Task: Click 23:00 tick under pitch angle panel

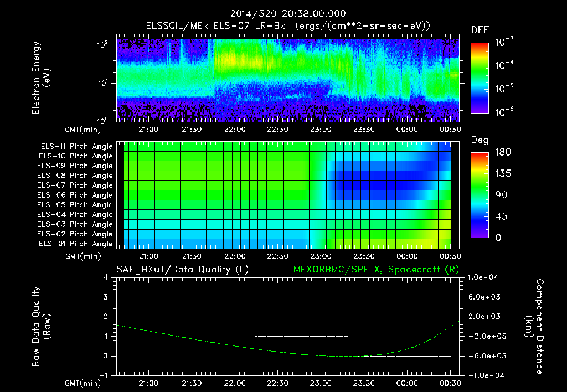Action: point(321,256)
